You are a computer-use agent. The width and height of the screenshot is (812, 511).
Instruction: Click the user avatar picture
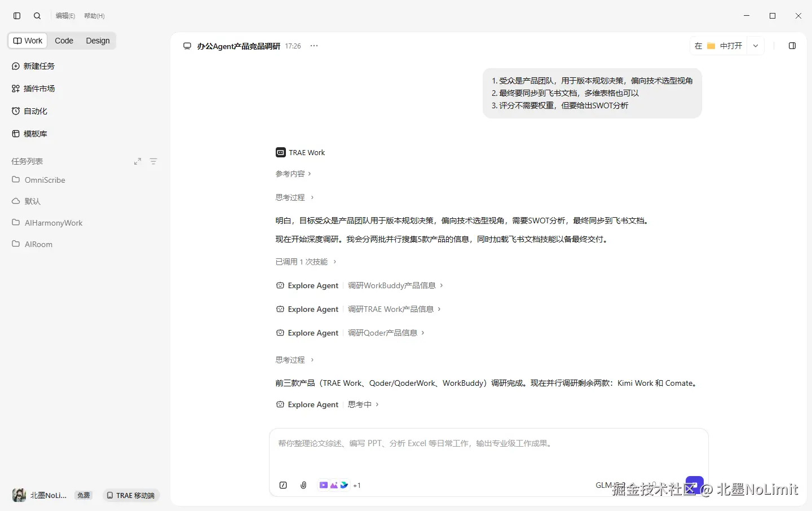[x=19, y=495]
